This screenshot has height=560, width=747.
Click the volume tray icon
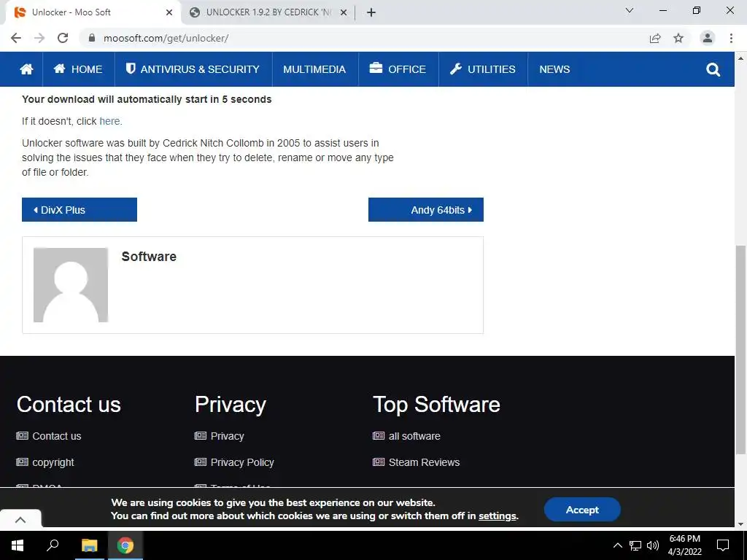click(x=653, y=545)
